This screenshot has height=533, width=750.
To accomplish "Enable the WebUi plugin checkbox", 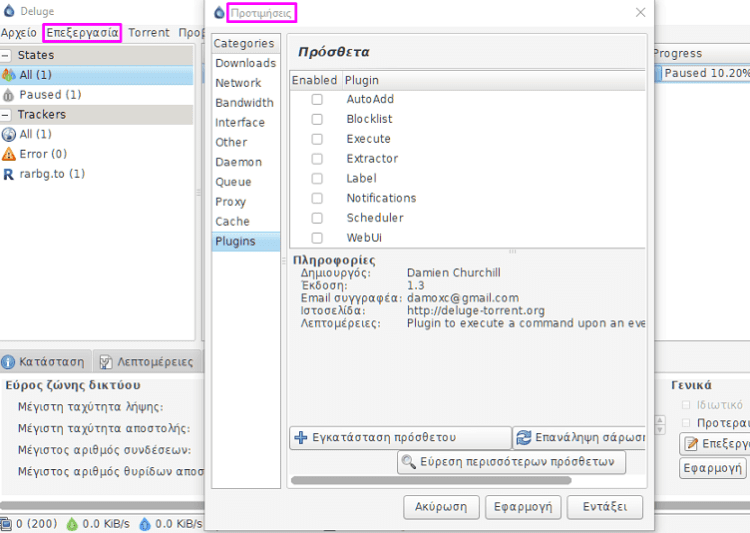I will 317,238.
